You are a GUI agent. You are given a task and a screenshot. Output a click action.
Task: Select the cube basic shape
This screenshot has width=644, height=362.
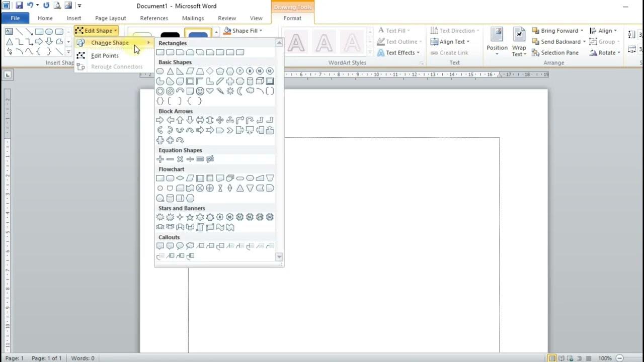(x=260, y=81)
